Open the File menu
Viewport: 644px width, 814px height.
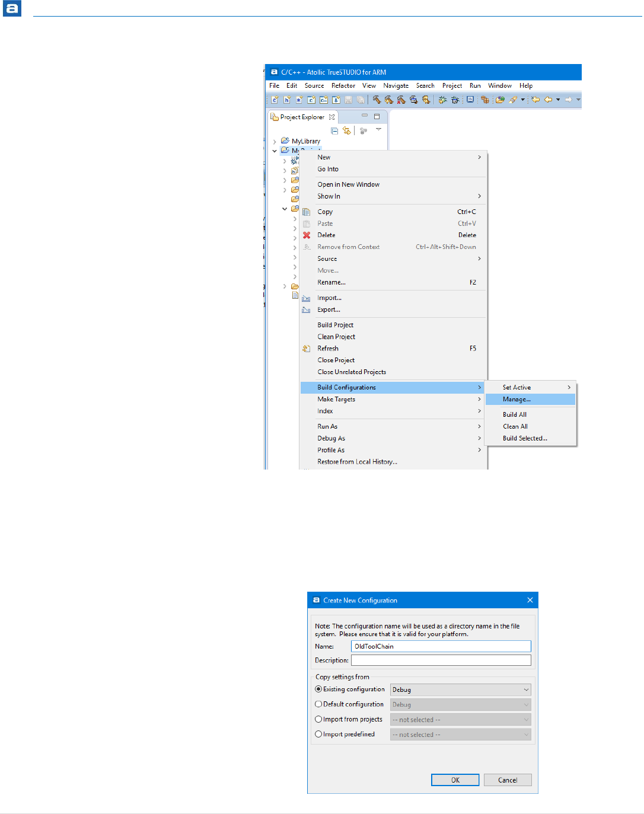click(x=274, y=85)
